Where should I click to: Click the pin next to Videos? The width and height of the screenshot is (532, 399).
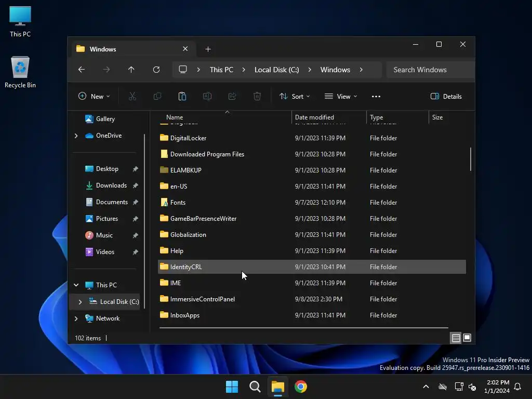(x=136, y=252)
